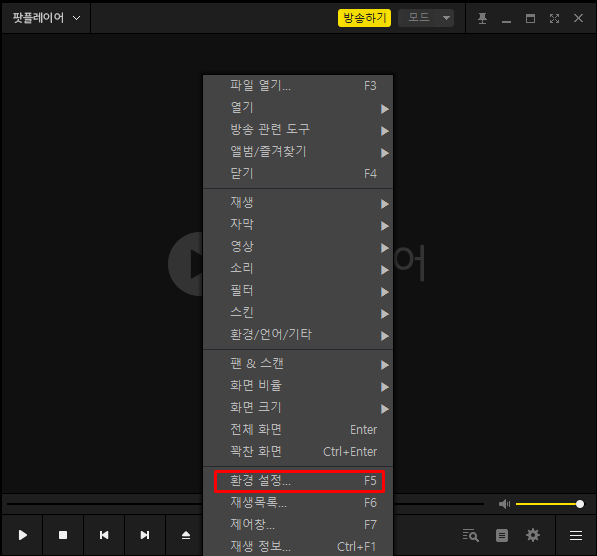Viewport: 597px width, 556px height.
Task: Select 닫기 in the context menu
Action: click(298, 174)
